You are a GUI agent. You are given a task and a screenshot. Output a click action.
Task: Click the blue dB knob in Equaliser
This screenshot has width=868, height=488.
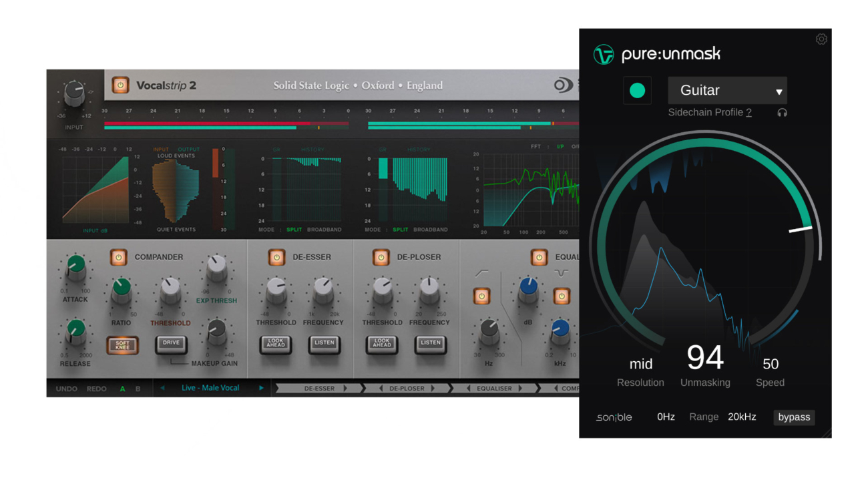528,290
